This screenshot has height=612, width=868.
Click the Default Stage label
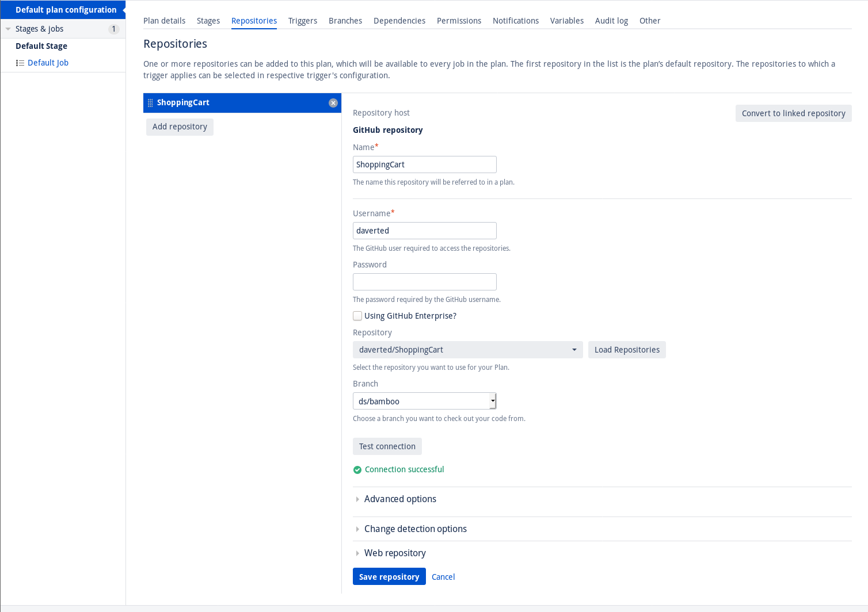coord(41,46)
